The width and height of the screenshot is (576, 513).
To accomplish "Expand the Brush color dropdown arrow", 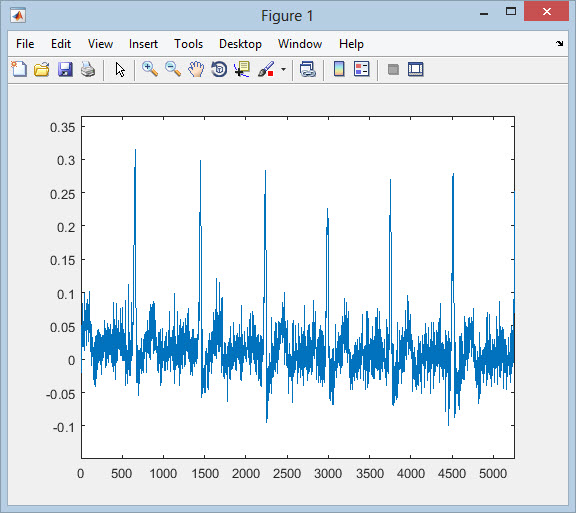I will [283, 69].
